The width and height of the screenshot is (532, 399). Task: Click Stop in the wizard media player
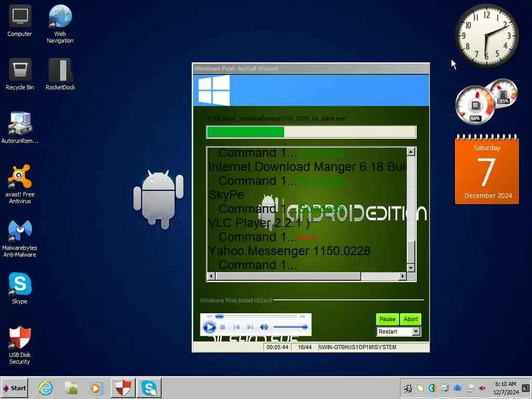click(x=222, y=327)
